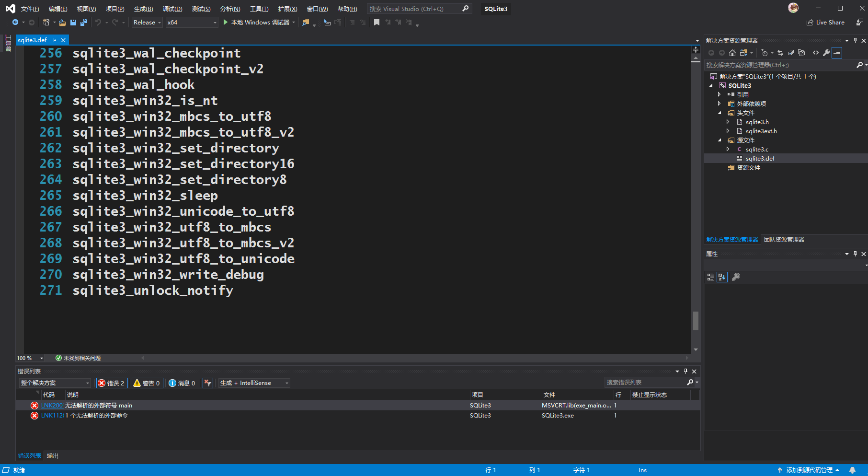Select sqlite3.c in Solution Explorer

pos(757,149)
